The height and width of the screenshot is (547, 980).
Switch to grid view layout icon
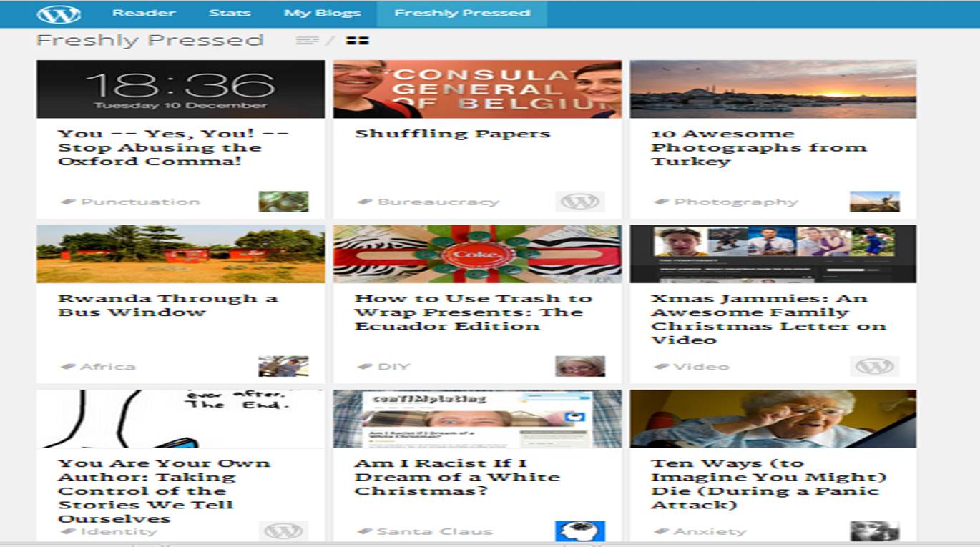[x=357, y=41]
